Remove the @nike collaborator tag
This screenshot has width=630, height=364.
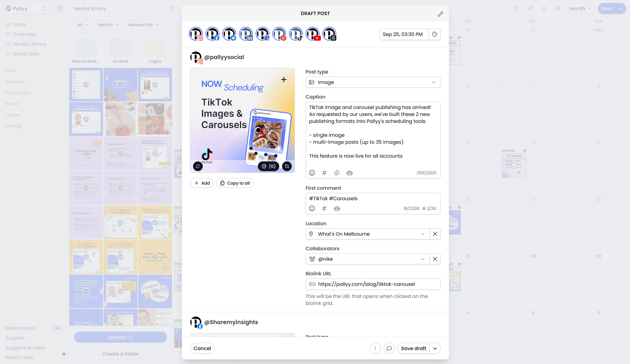[435, 259]
